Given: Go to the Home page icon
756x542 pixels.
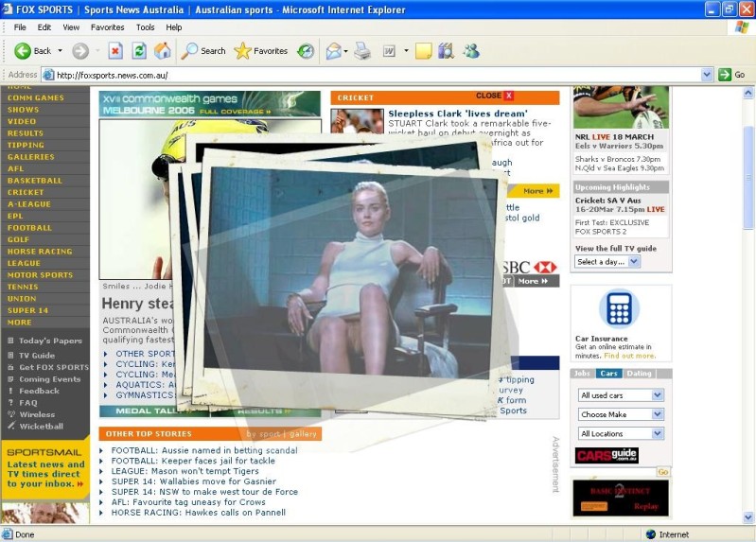Looking at the screenshot, I should coord(163,51).
